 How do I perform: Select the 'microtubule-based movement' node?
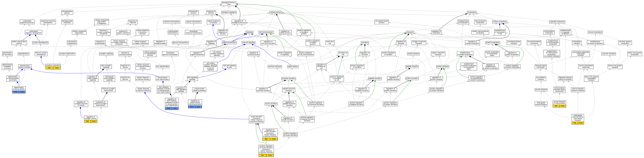tap(534, 43)
